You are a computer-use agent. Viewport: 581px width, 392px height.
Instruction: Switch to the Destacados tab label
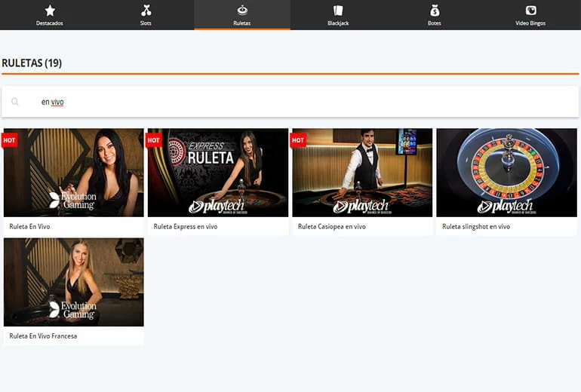(50, 23)
